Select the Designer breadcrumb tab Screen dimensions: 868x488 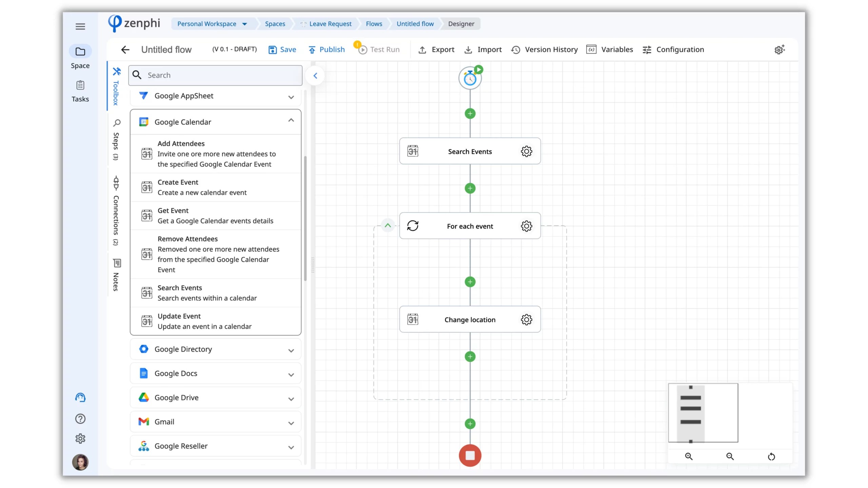coord(461,24)
